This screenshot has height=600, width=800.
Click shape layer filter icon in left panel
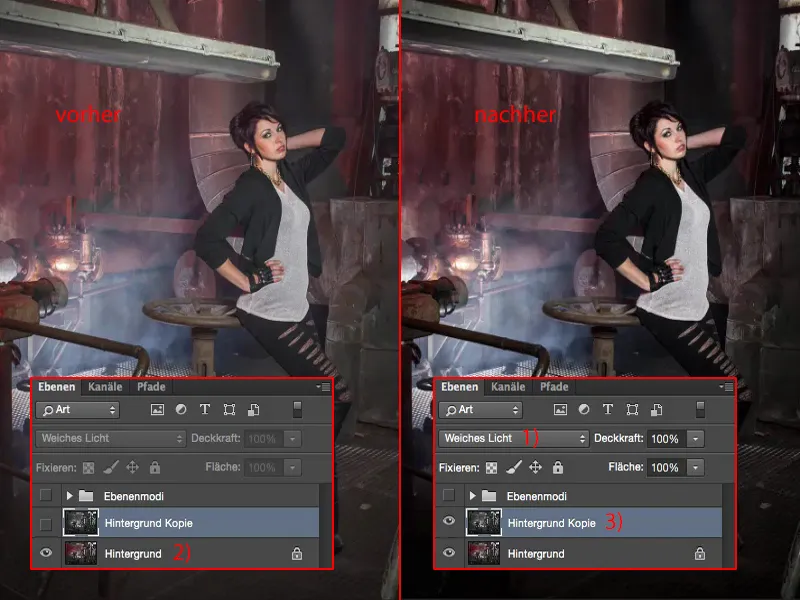(x=229, y=410)
